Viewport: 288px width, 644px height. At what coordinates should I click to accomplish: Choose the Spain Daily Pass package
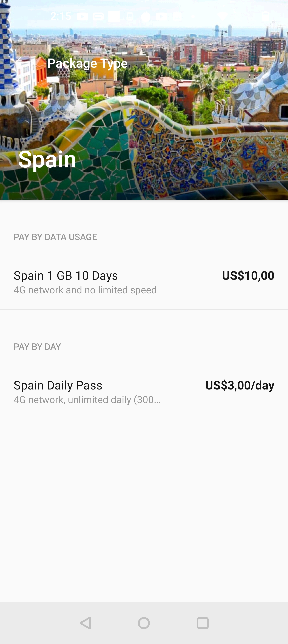click(58, 385)
